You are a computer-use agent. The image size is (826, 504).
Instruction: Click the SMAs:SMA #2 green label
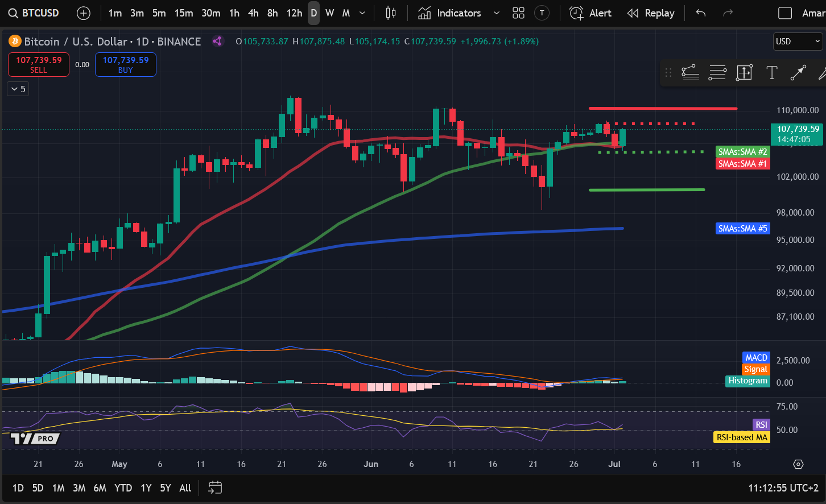click(x=742, y=152)
